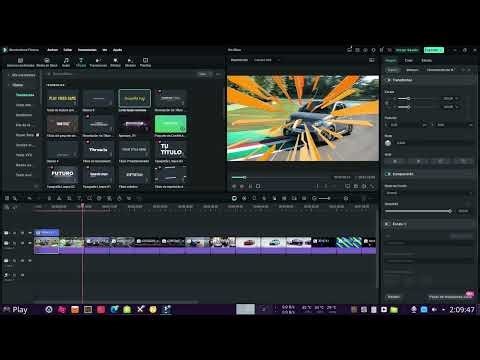Select the PLAY VIDEO GAME title thumbnail
Screen dimensions: 480x360
pyautogui.click(x=63, y=98)
